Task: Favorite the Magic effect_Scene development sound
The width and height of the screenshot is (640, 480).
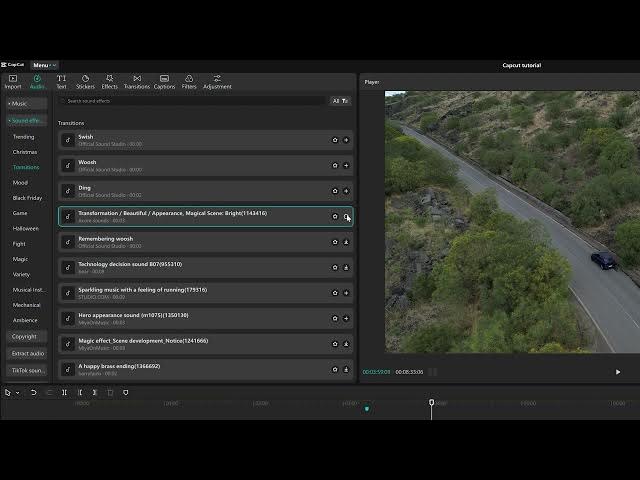Action: click(335, 344)
